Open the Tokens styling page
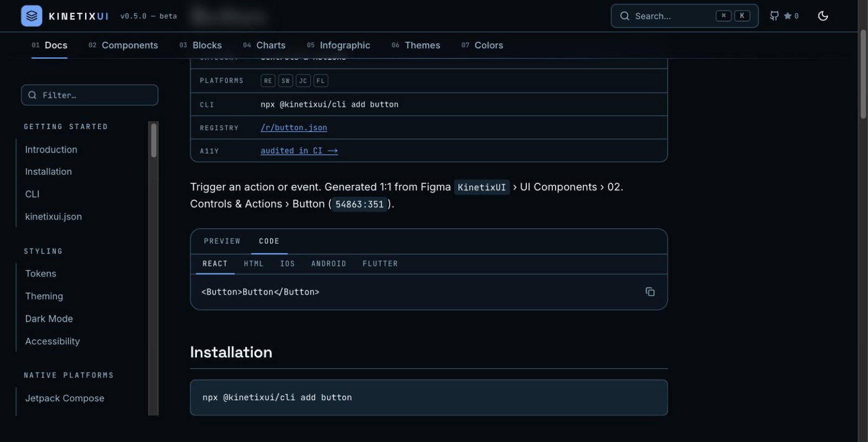Viewport: 868px width, 442px height. point(41,274)
